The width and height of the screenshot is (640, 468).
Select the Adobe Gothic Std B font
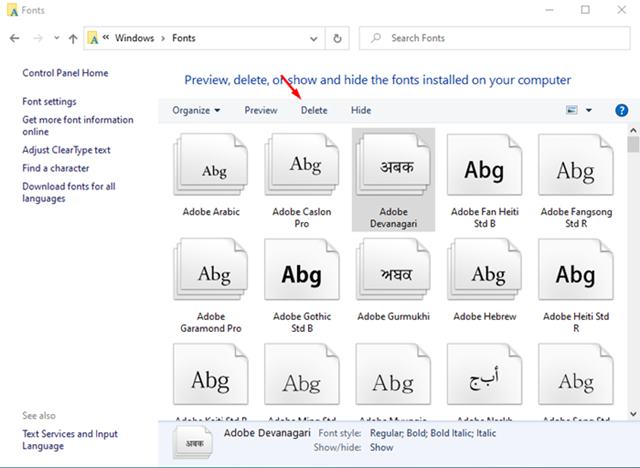click(x=302, y=270)
